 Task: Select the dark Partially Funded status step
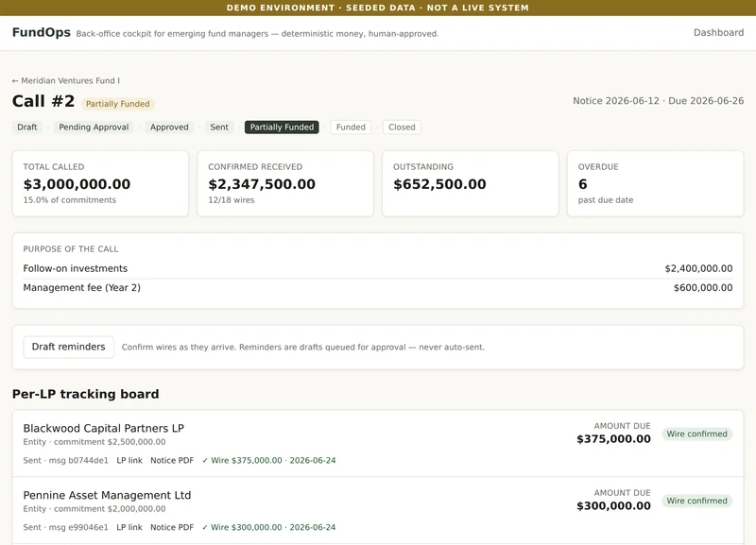click(282, 128)
